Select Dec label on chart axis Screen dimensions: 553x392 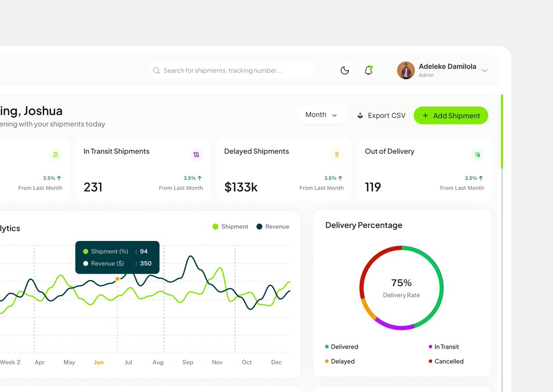coord(276,363)
